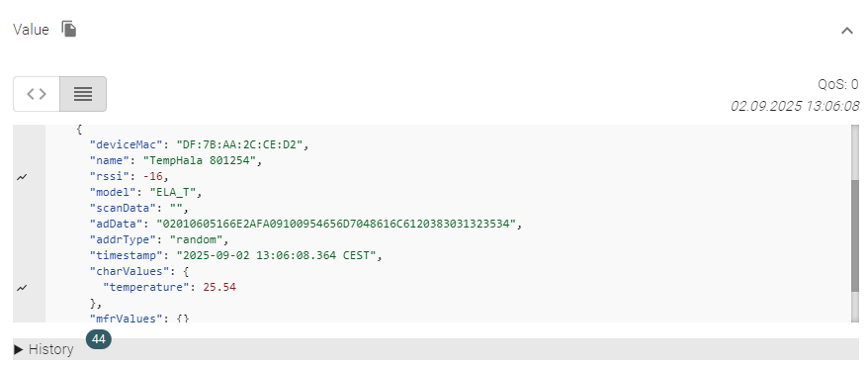Click the JSON viewer scrollbar thumb
Viewport: 868px width, 367px height.
click(855, 235)
